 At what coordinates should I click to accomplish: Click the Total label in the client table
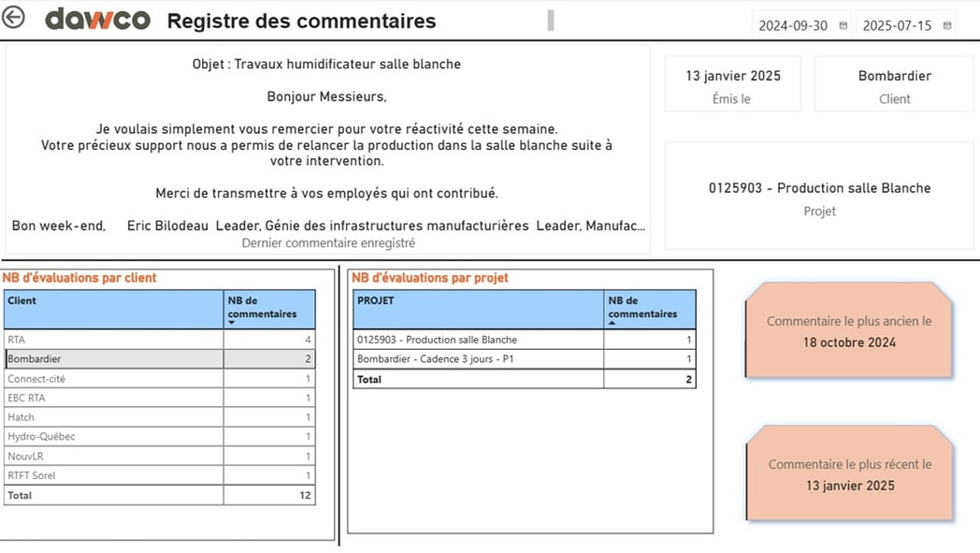pos(20,495)
